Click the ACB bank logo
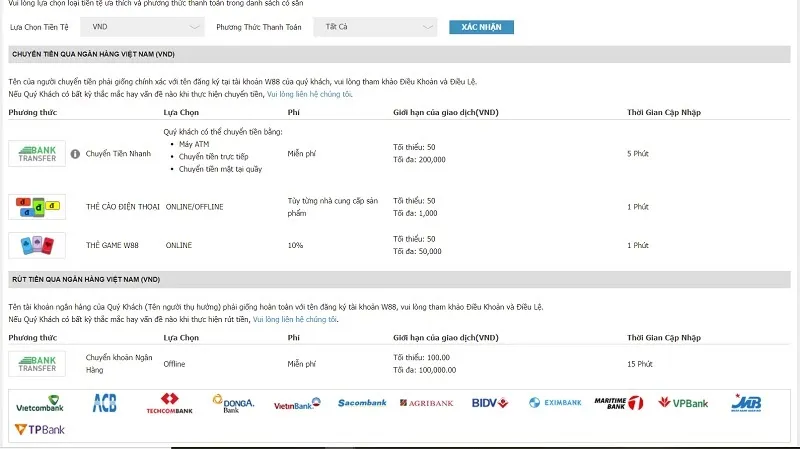This screenshot has width=800, height=449. coord(104,403)
